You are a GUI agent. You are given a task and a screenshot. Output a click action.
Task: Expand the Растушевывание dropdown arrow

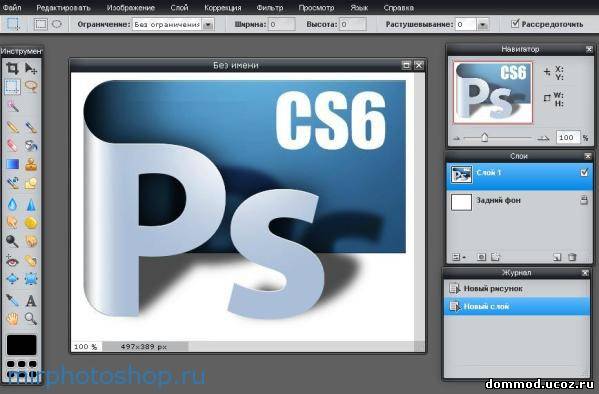(x=483, y=24)
